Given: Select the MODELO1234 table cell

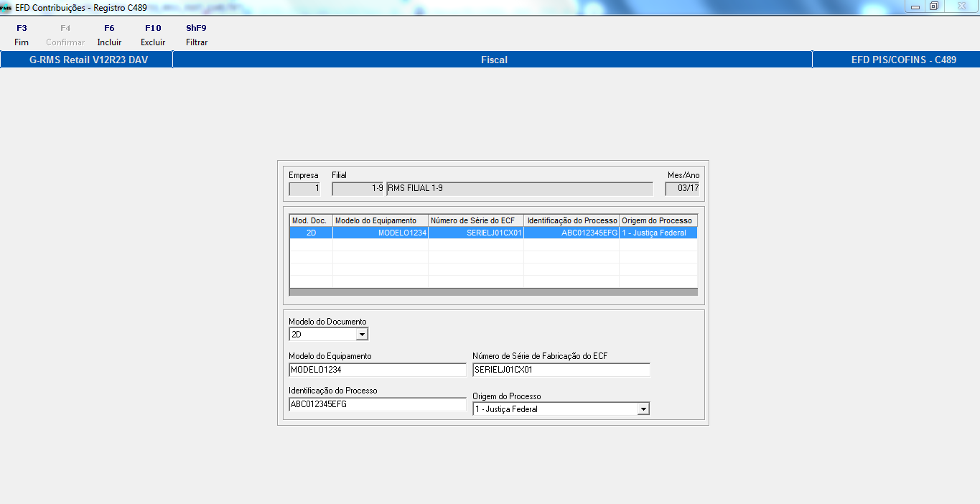Looking at the screenshot, I should click(x=381, y=233).
